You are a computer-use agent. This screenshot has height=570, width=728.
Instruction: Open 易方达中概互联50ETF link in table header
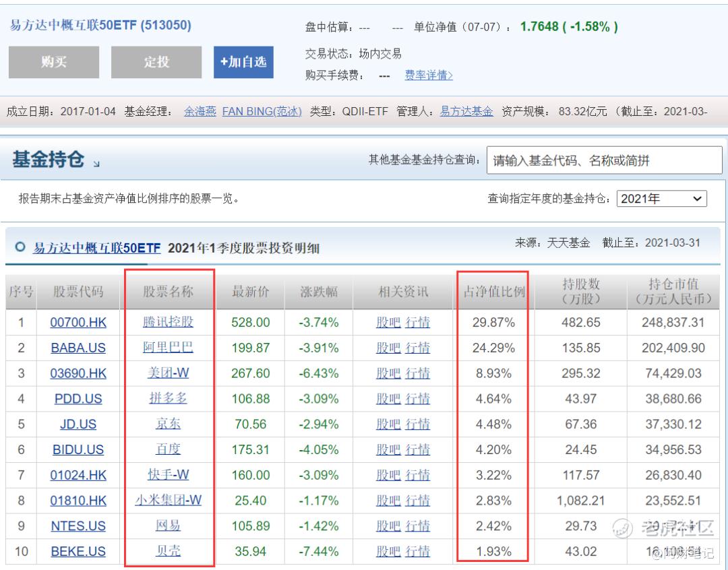click(x=96, y=248)
